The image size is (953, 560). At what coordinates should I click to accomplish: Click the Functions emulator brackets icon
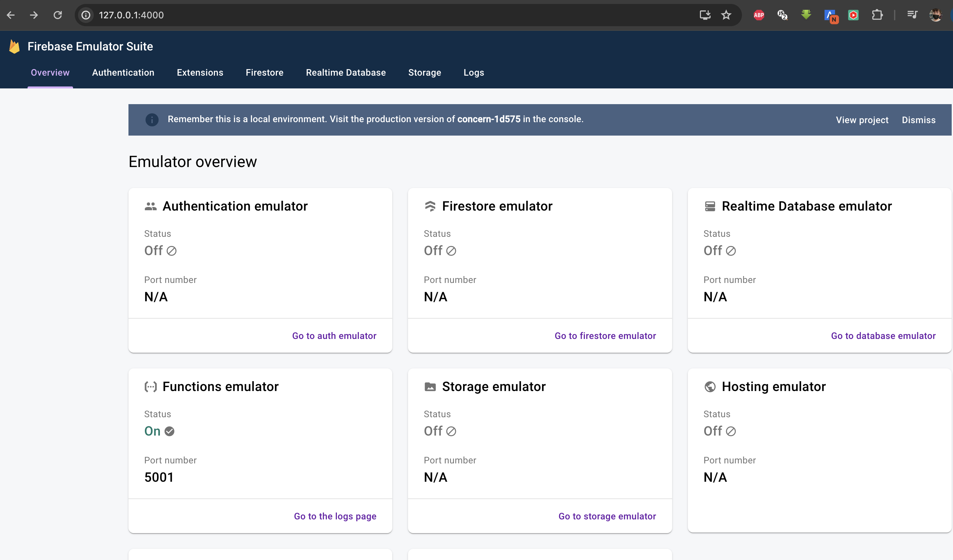coord(150,386)
